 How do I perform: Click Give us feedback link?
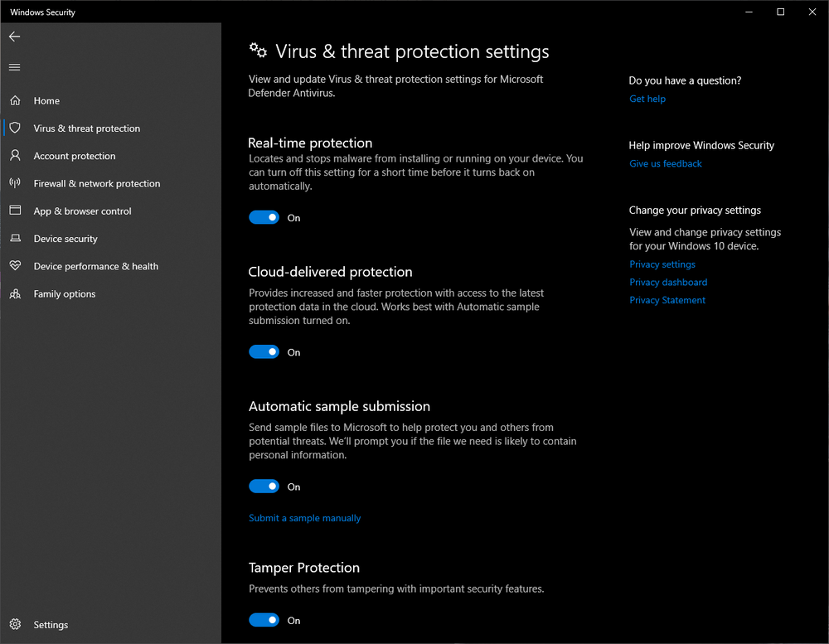click(x=666, y=163)
